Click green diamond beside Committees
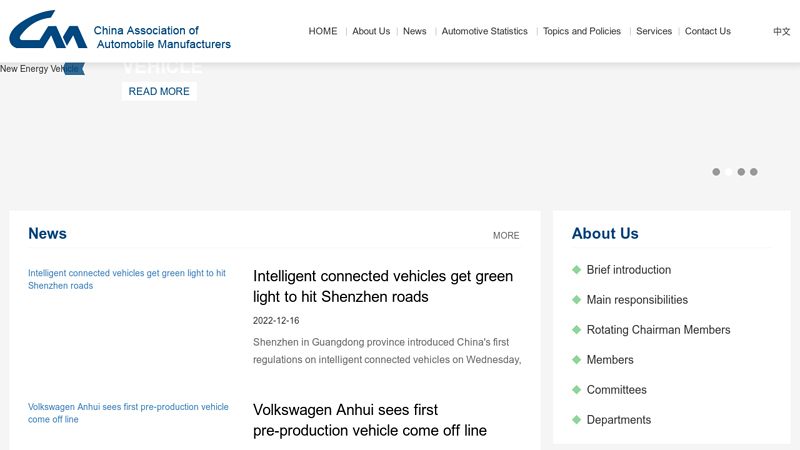This screenshot has height=450, width=800. (x=577, y=390)
